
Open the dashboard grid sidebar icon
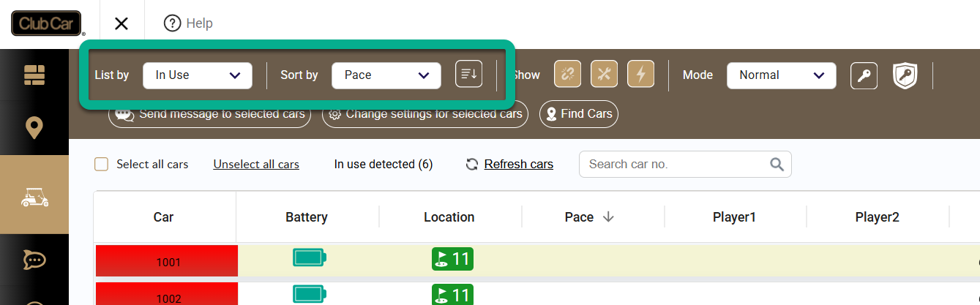[34, 75]
